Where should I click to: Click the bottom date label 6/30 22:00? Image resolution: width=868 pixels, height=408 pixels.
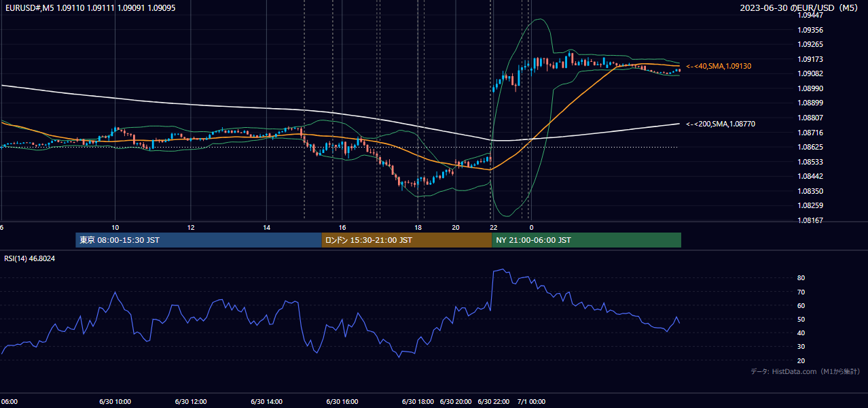tap(494, 402)
